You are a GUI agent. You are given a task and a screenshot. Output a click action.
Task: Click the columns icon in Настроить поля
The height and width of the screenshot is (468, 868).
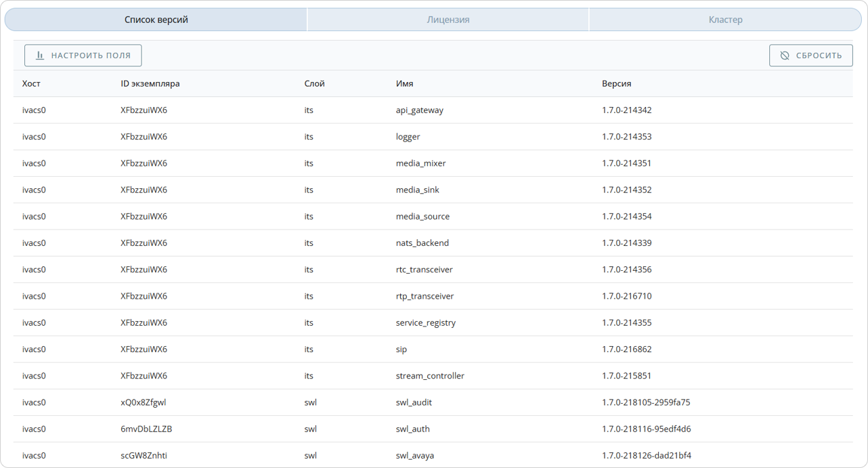pos(40,56)
